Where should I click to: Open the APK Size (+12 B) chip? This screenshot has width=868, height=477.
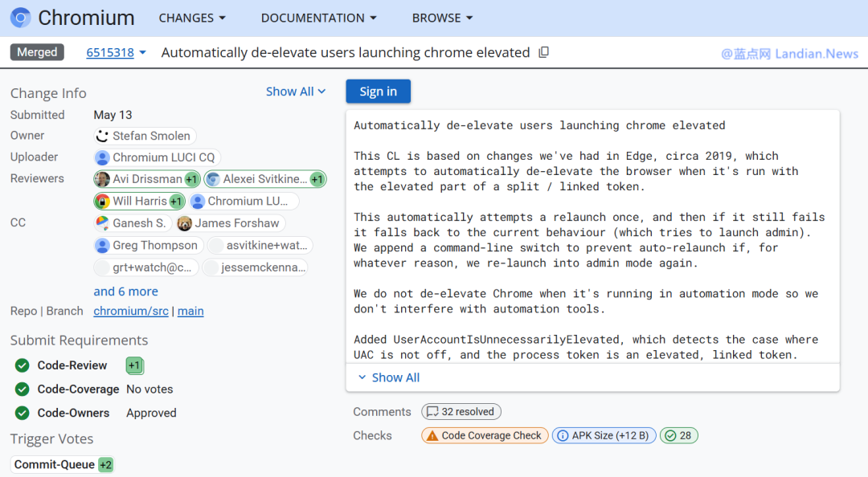click(x=604, y=436)
